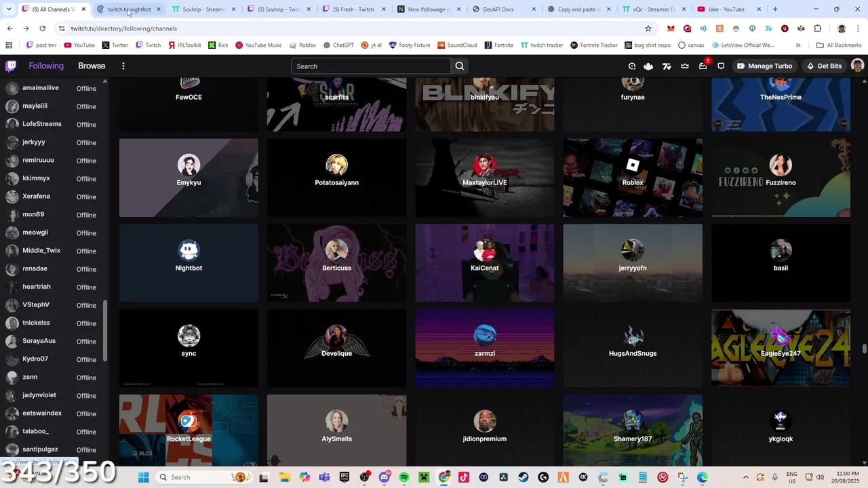Open the uBlock Origin extension icon
Viewport: 868px width, 488px height.
[785, 28]
